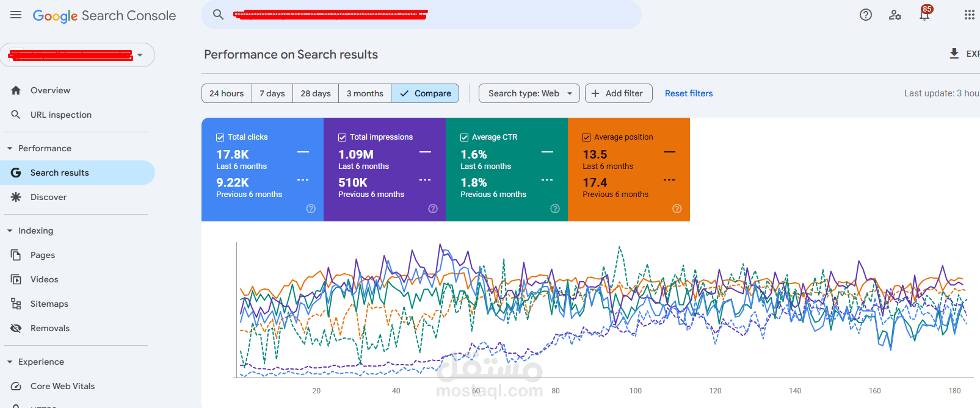
Task: Open help icon on Average CTR card
Action: [555, 209]
